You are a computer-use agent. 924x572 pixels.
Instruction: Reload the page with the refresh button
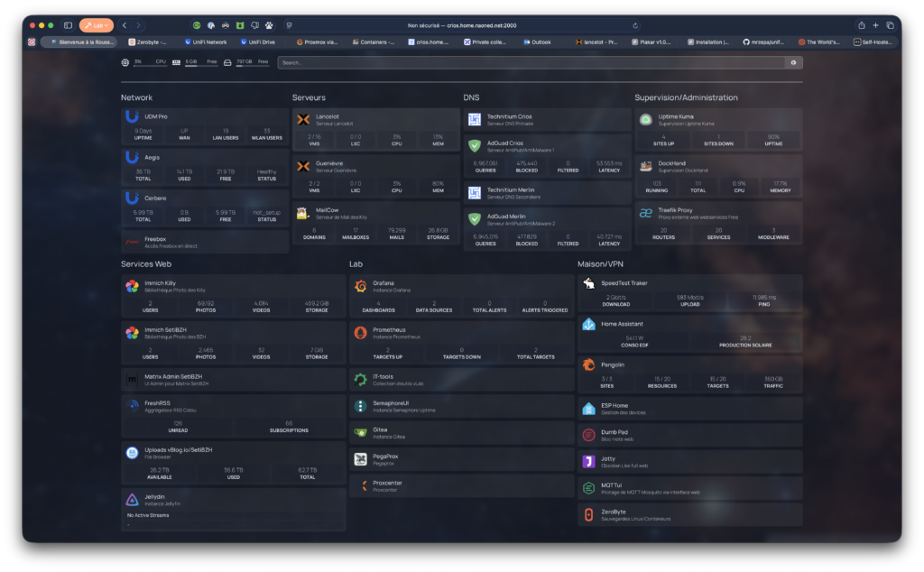pos(636,25)
